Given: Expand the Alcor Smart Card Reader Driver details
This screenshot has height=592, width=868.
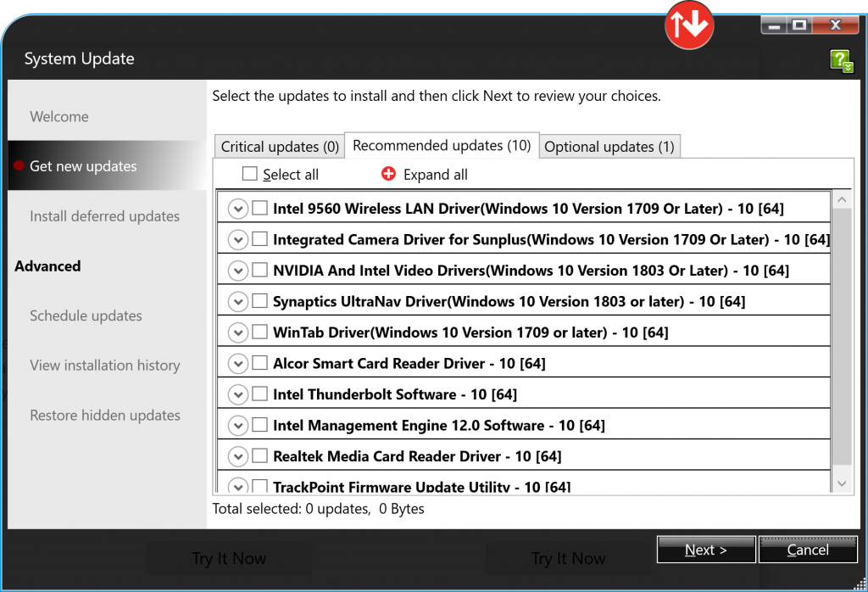Looking at the screenshot, I should pyautogui.click(x=238, y=364).
